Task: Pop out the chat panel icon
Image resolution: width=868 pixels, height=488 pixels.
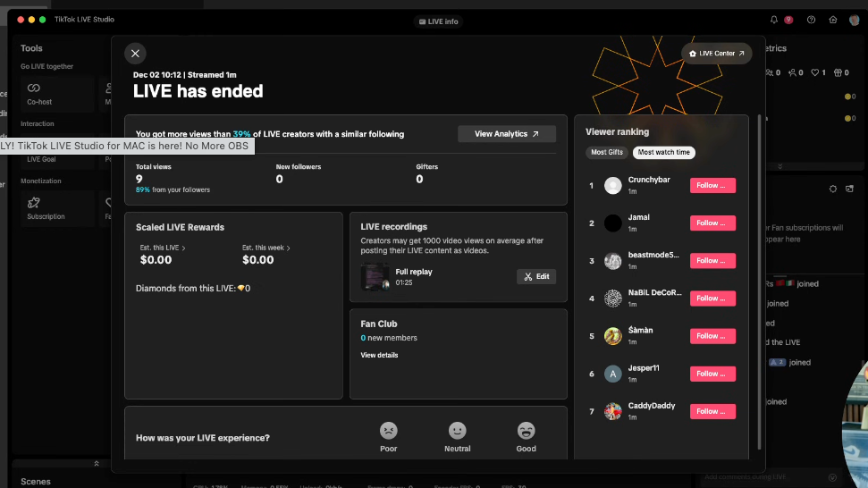Action: (850, 189)
